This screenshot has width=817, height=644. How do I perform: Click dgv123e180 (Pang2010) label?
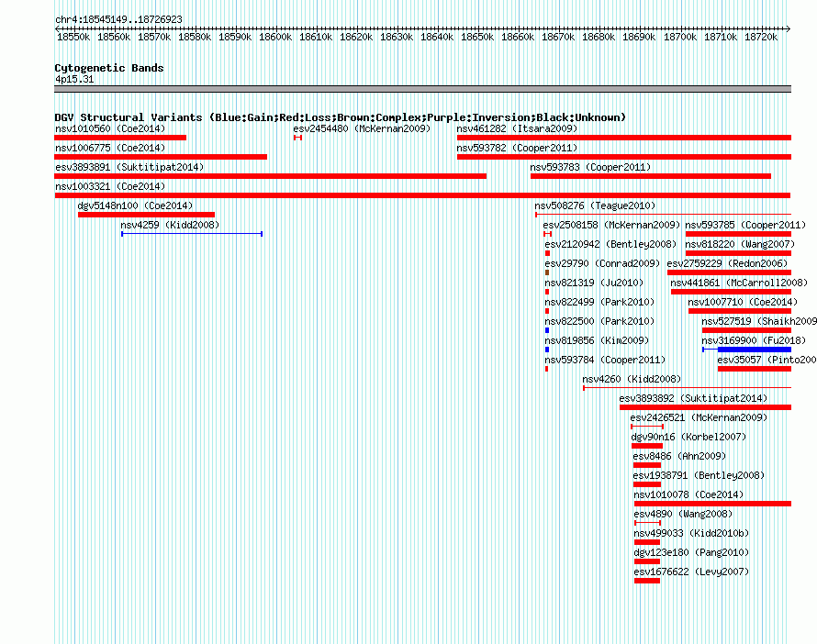pos(691,552)
